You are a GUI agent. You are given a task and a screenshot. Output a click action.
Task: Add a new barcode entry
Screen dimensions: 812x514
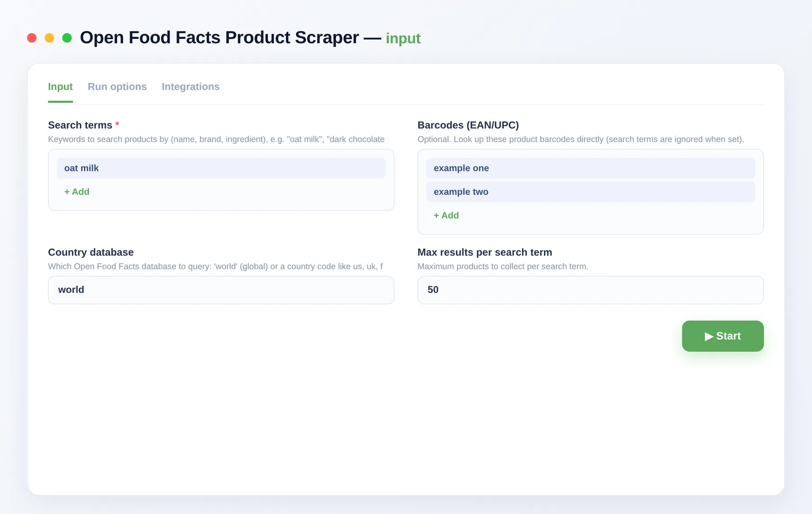[446, 216]
